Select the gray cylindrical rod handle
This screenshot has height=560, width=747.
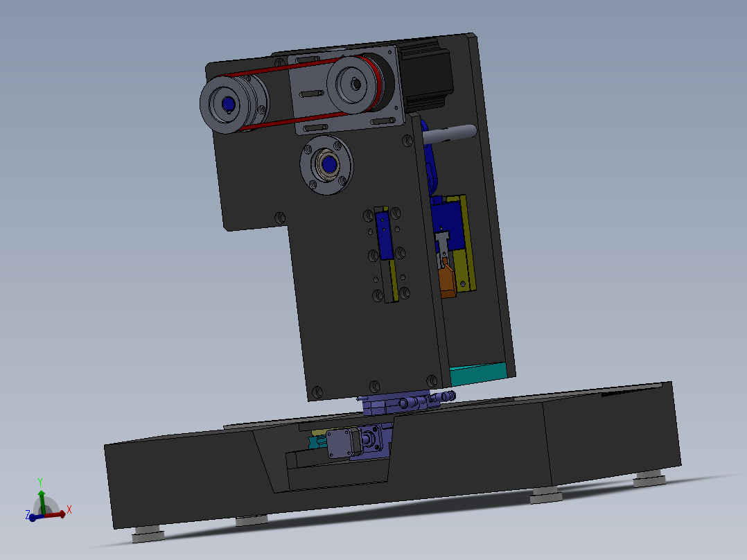pos(449,134)
